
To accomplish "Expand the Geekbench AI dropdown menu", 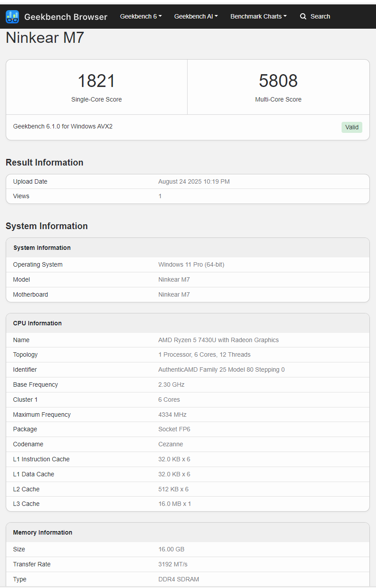I will tap(196, 16).
